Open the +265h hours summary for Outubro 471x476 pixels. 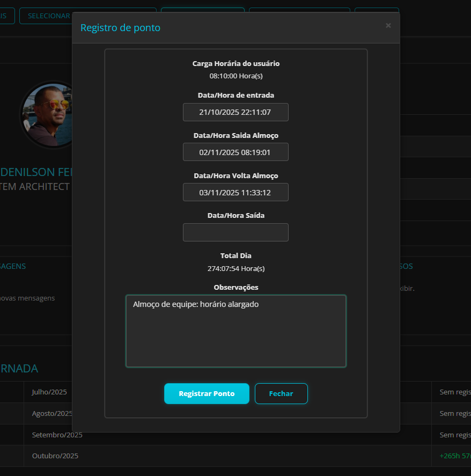[x=454, y=456]
